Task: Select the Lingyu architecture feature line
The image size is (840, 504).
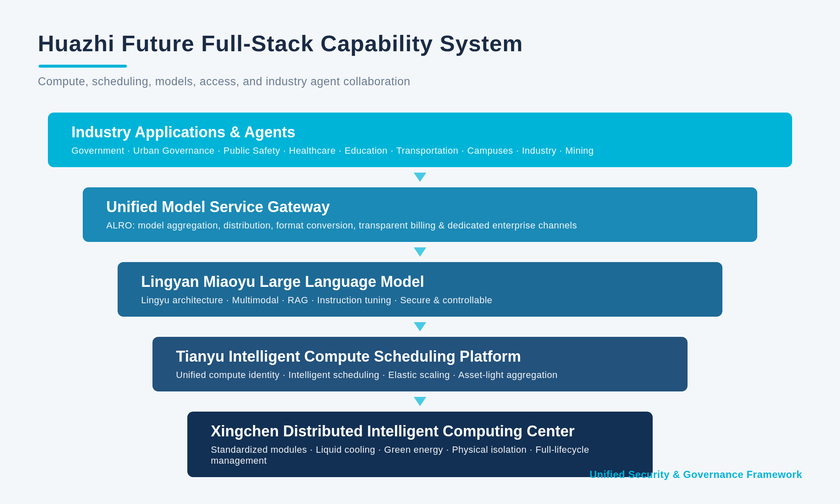Action: click(x=317, y=300)
